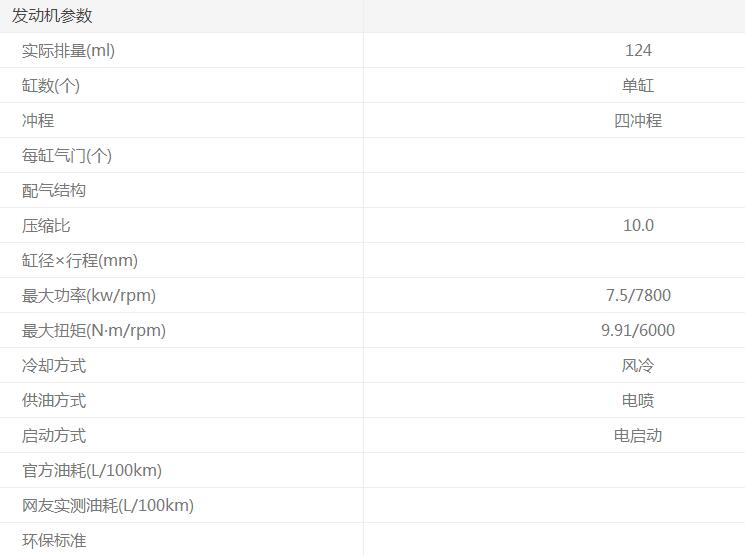Screen dimensions: 745x556
Task: Select the 冲程 row label
Action: (38, 121)
